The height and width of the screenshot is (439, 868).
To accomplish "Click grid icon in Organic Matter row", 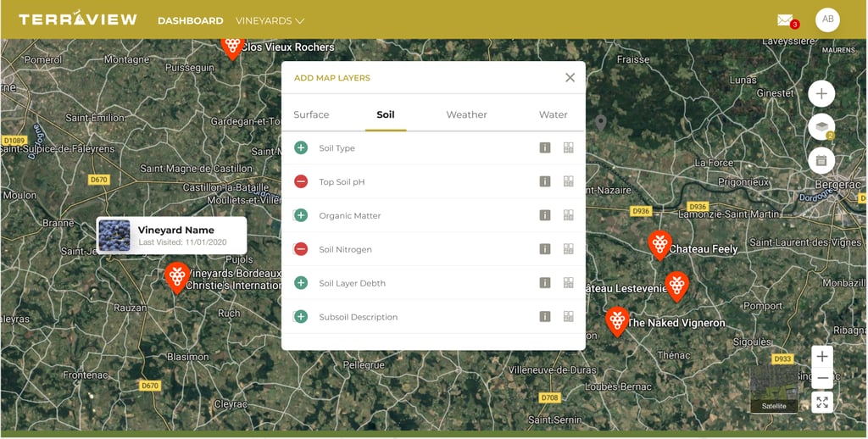I will [568, 215].
